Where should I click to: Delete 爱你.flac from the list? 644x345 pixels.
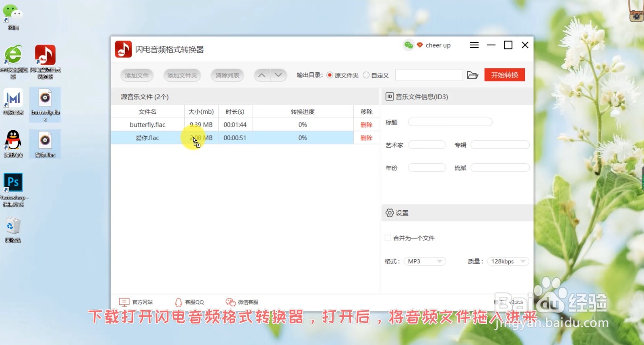point(366,138)
